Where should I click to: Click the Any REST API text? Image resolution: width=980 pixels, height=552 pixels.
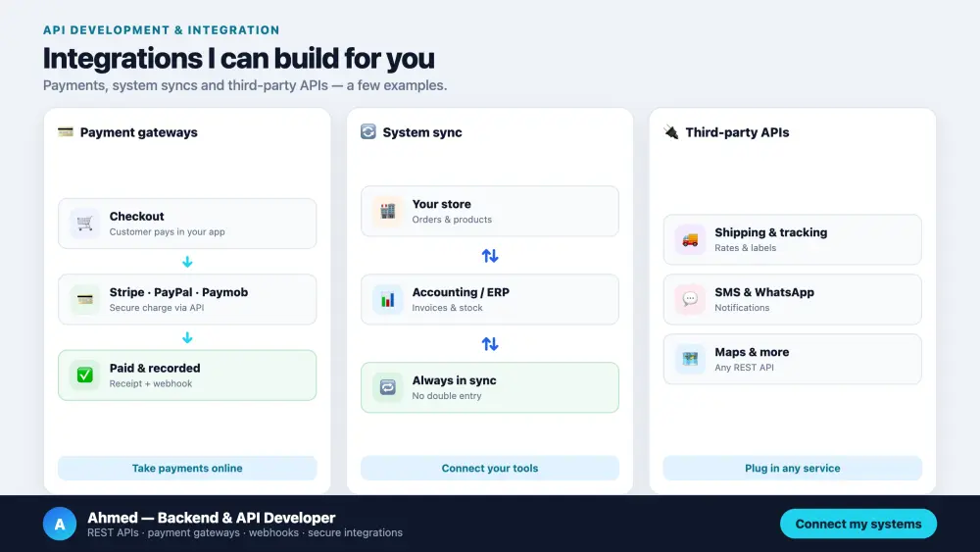click(x=745, y=368)
